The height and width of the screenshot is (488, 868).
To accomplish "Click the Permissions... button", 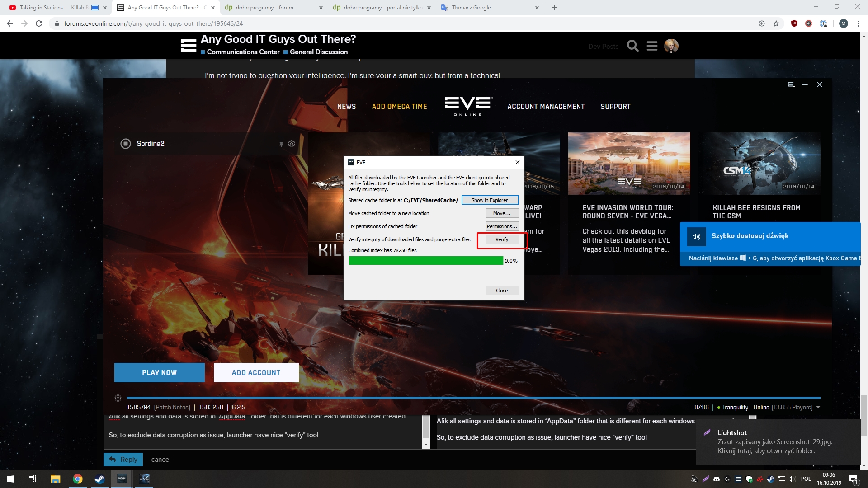I will tap(502, 226).
